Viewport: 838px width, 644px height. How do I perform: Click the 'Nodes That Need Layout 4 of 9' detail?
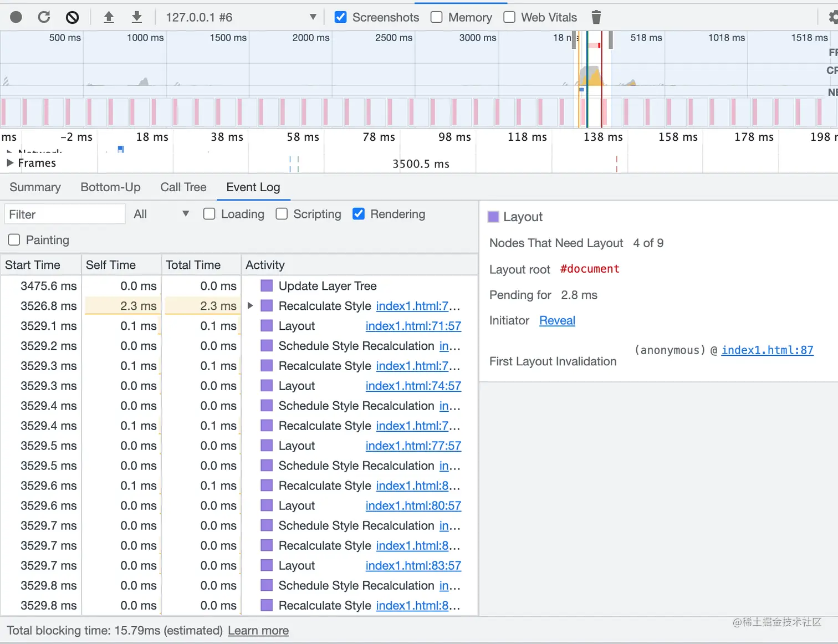click(576, 243)
